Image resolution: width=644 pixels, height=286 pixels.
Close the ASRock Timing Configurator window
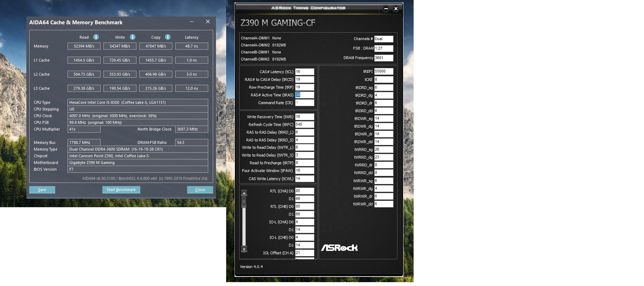pos(396,9)
